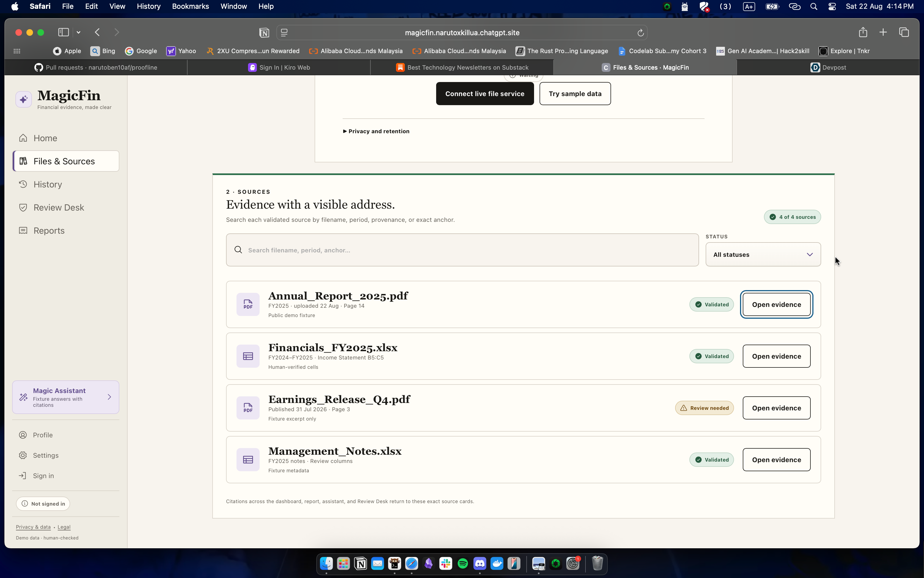Image resolution: width=924 pixels, height=578 pixels.
Task: Open Home in the sidebar
Action: (x=66, y=138)
